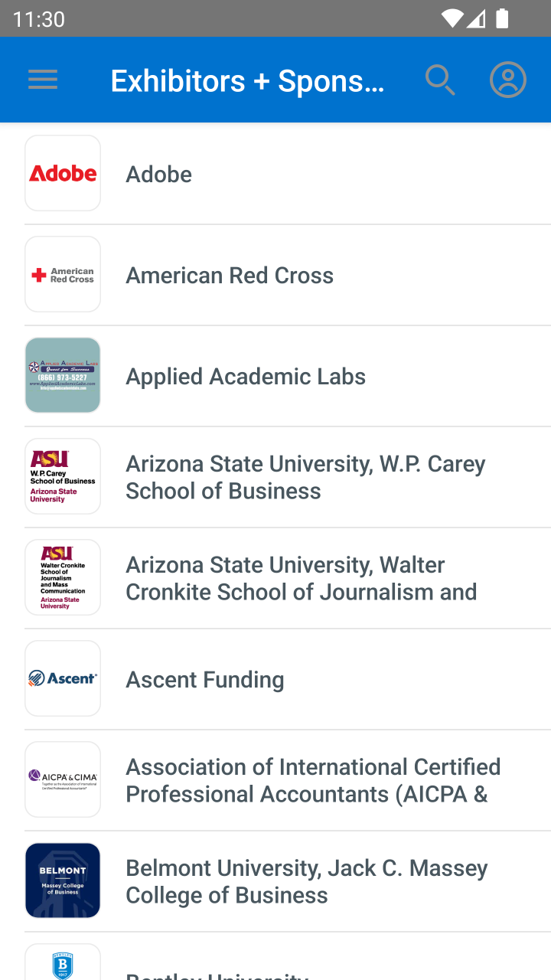Screen dimensions: 551x980
Task: Tap the Belmont Massey College logo
Action: coord(63,880)
